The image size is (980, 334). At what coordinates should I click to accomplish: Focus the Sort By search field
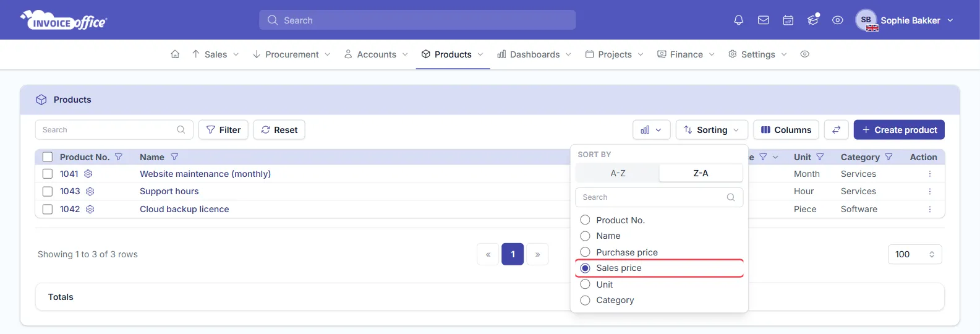659,197
